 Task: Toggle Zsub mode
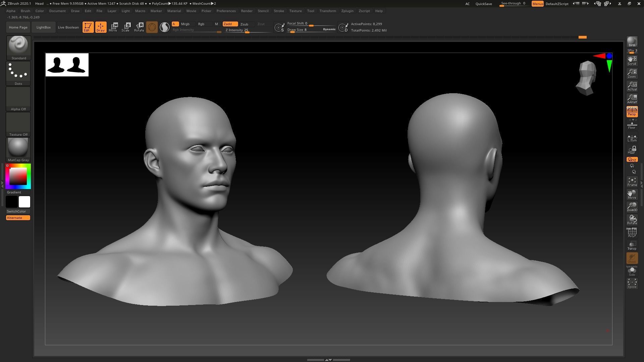point(247,24)
